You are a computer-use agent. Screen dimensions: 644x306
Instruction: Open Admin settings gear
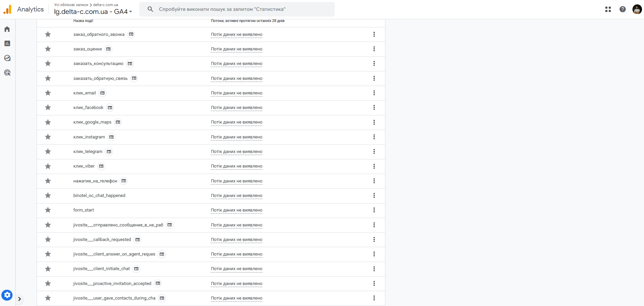coord(7,295)
